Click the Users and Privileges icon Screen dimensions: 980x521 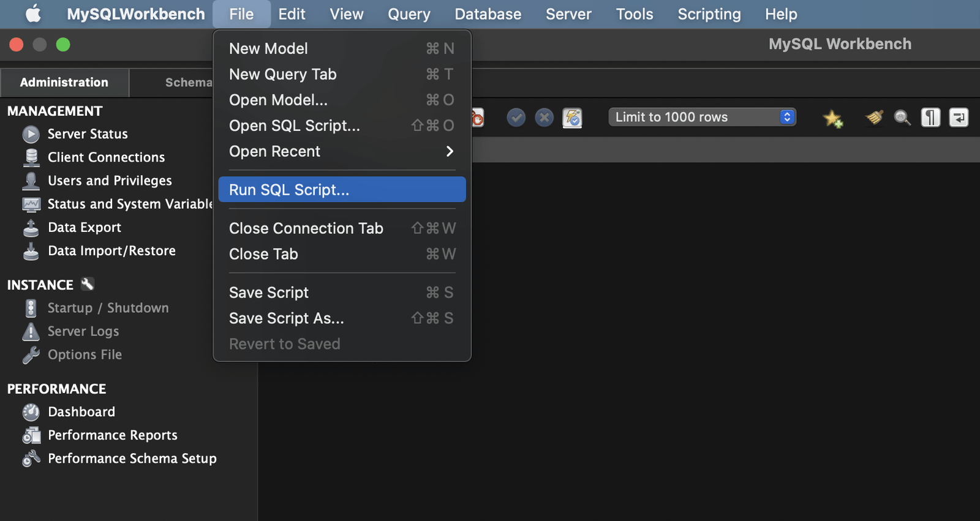coord(31,181)
